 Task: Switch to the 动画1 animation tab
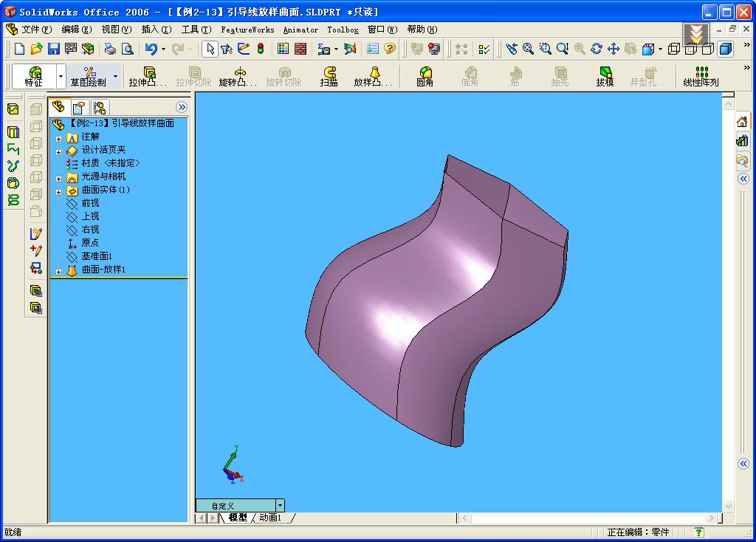270,518
